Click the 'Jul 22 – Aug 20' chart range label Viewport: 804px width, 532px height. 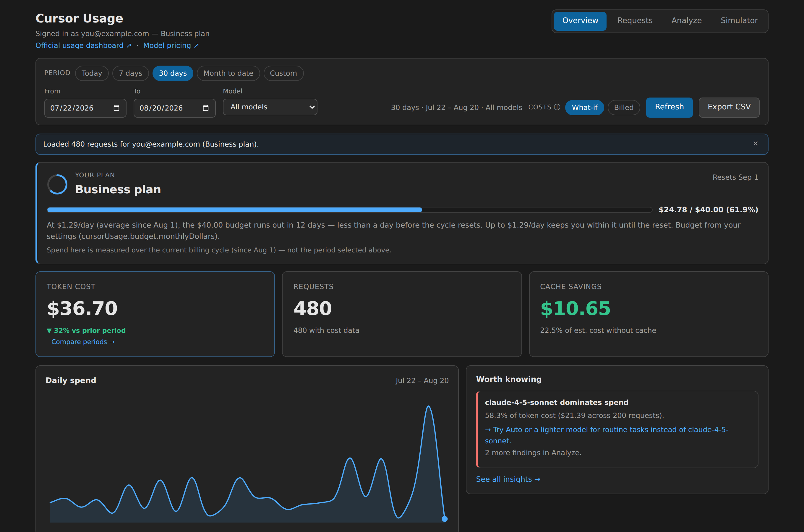click(422, 381)
